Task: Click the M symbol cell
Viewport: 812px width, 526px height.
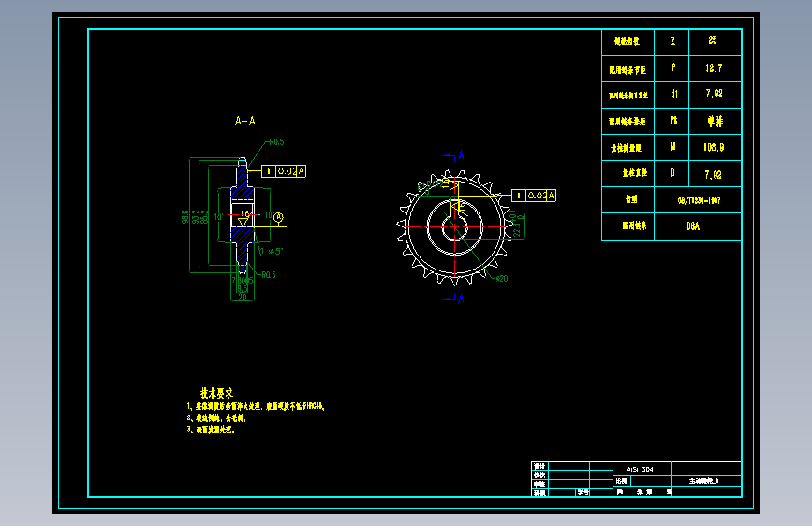Action: [x=672, y=148]
